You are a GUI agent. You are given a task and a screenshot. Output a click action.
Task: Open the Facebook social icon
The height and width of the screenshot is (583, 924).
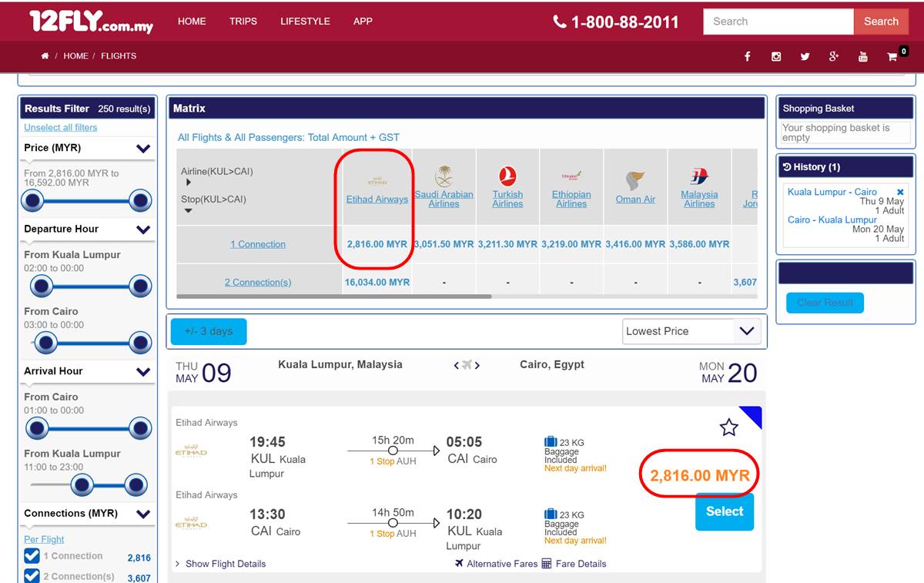coord(747,56)
